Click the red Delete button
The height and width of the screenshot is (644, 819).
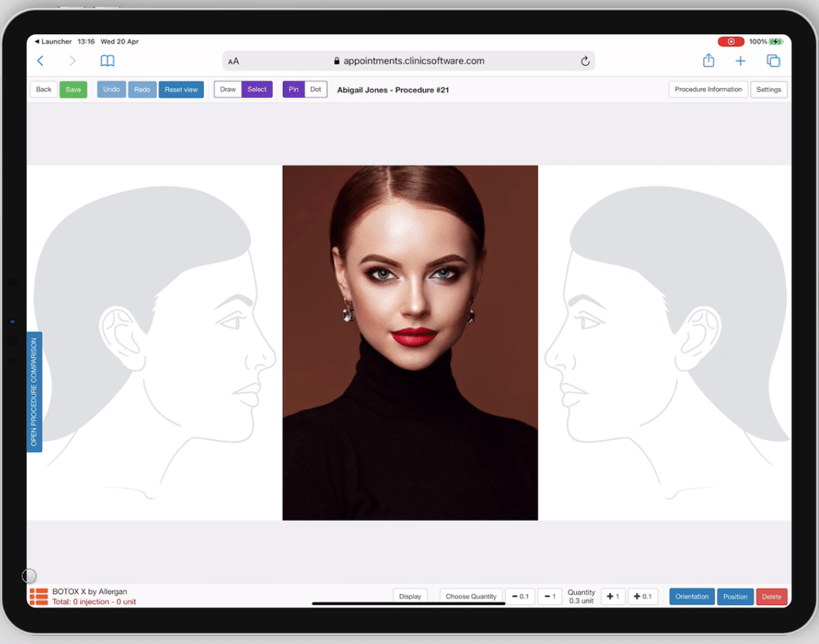tap(771, 596)
